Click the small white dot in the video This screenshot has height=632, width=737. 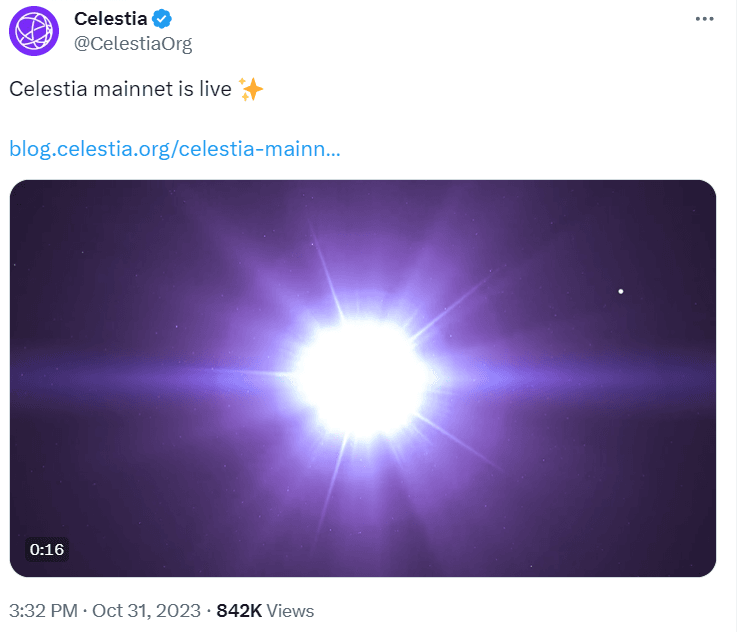click(x=621, y=291)
